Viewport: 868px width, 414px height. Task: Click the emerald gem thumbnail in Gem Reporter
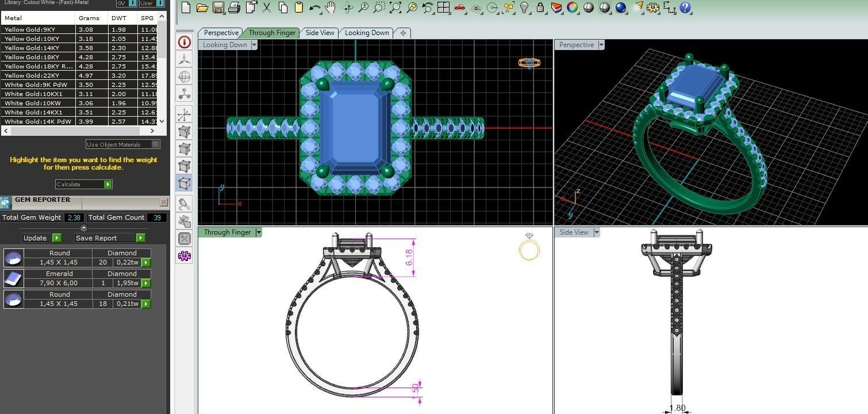point(14,278)
